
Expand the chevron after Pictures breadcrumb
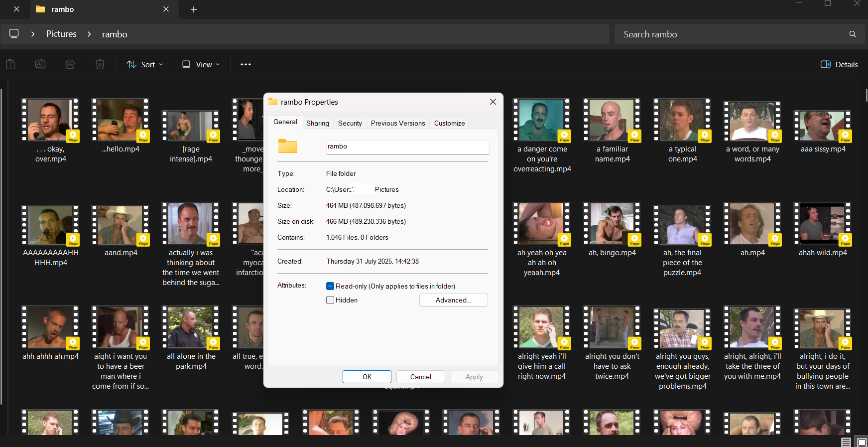click(x=89, y=34)
